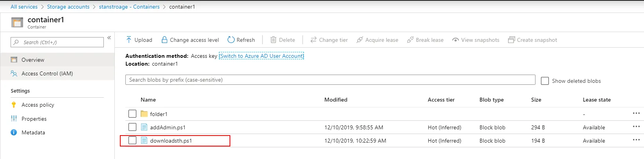Click the Change access level lock icon
Image resolution: width=644 pixels, height=159 pixels.
(165, 40)
